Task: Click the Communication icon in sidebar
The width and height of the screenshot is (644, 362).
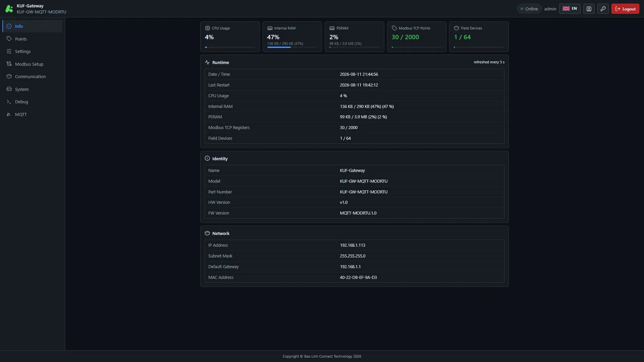Action: (x=9, y=76)
